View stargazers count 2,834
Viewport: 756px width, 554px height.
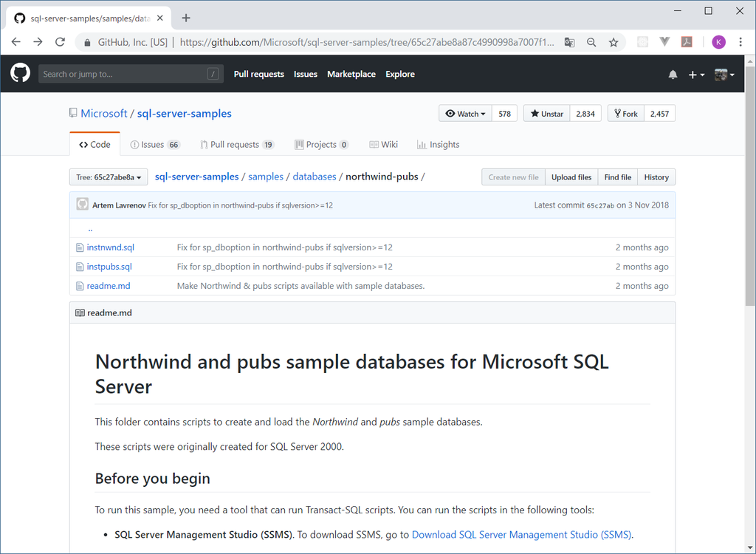[x=585, y=114]
